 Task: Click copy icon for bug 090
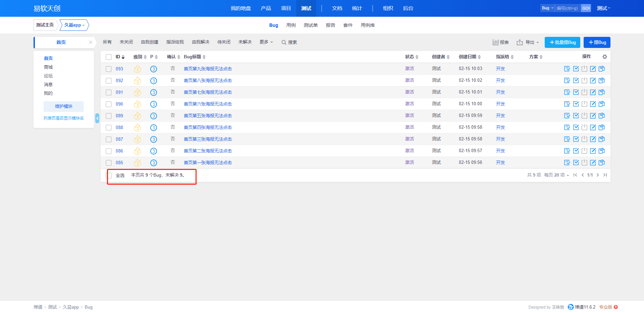tap(602, 104)
